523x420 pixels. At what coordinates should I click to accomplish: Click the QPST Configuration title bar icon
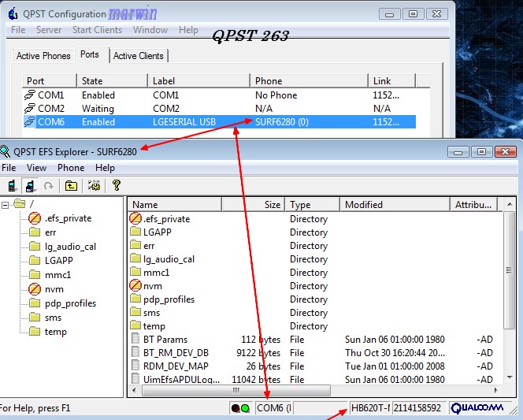pyautogui.click(x=13, y=14)
